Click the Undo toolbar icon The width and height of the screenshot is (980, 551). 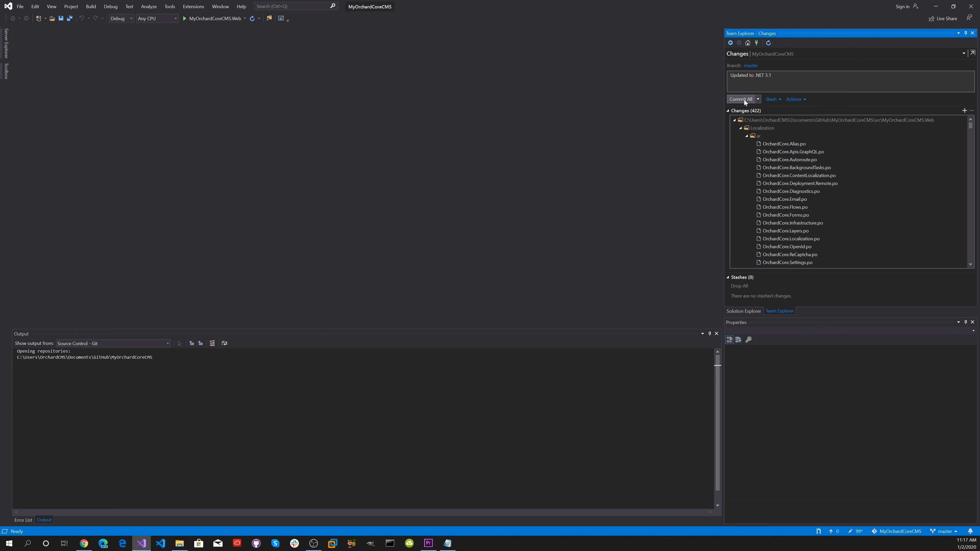click(x=81, y=18)
